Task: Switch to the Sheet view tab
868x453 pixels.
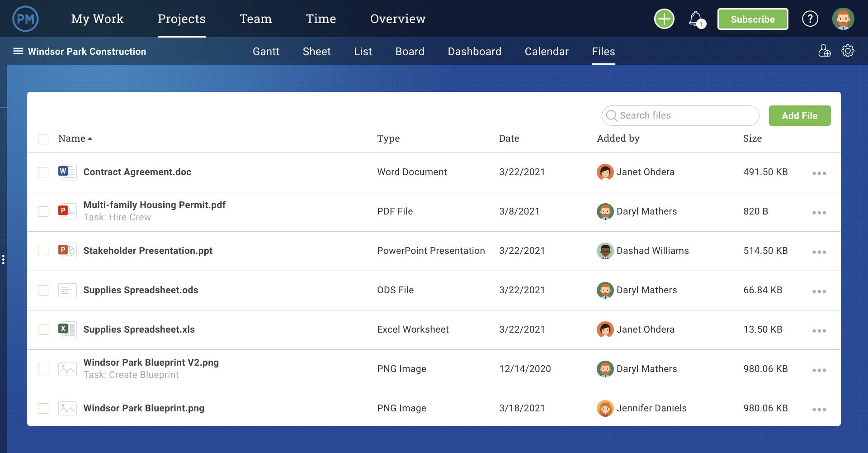Action: (x=316, y=51)
